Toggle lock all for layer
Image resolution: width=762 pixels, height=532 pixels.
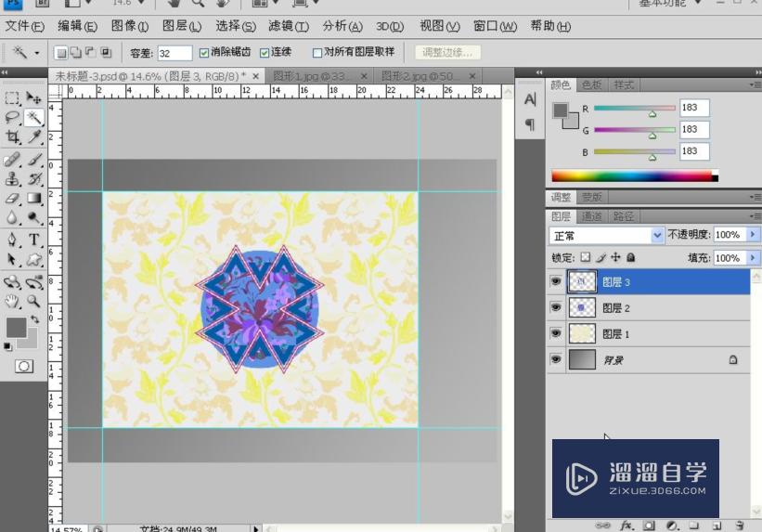pyautogui.click(x=631, y=257)
